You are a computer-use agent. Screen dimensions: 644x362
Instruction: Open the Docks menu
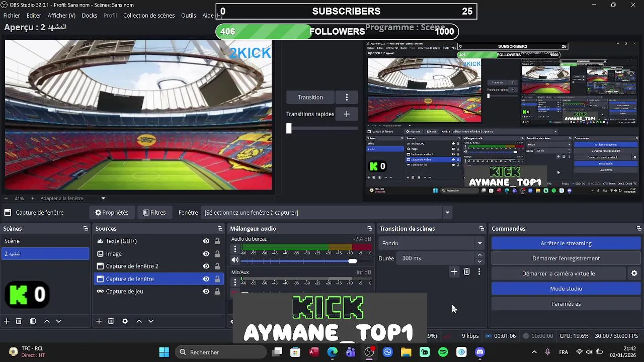pyautogui.click(x=89, y=16)
